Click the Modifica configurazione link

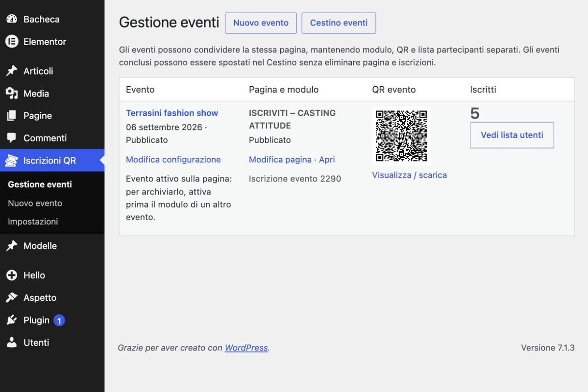(x=173, y=159)
